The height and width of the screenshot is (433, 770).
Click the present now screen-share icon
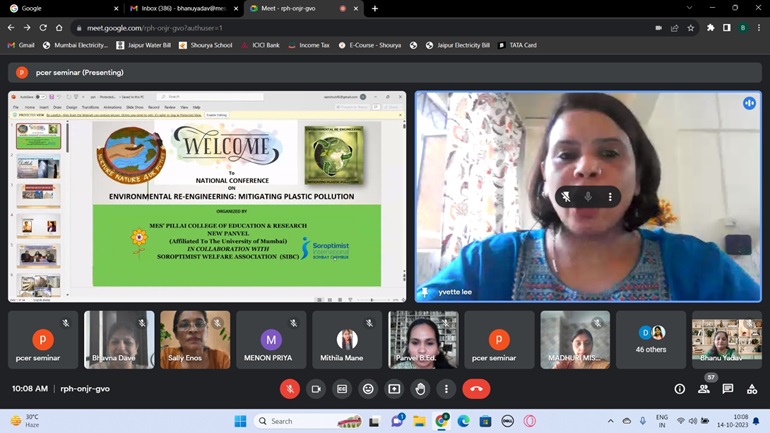(x=394, y=389)
